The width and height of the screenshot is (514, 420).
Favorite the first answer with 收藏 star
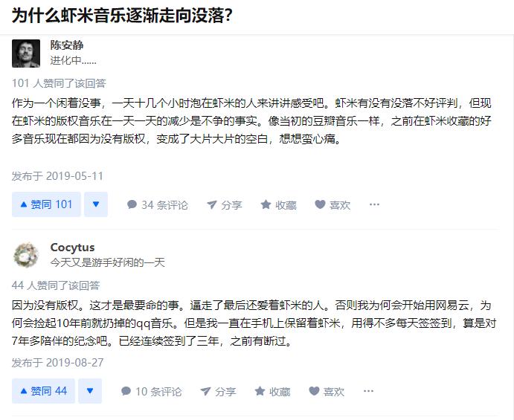click(278, 204)
